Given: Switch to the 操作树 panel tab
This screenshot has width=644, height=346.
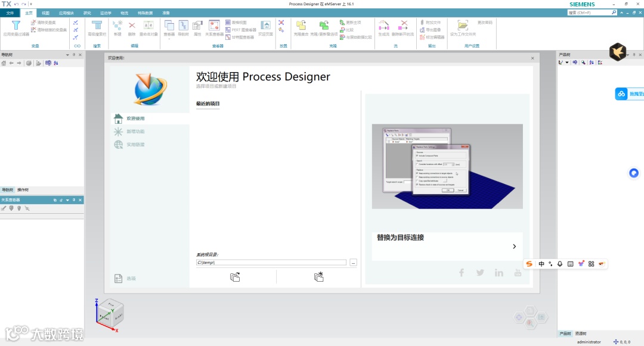Looking at the screenshot, I should [x=23, y=190].
